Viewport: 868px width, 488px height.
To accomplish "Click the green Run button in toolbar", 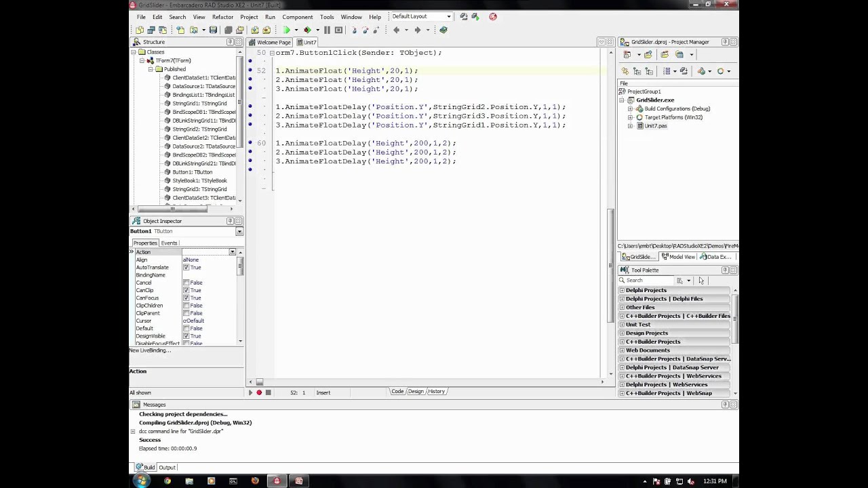I will (287, 30).
